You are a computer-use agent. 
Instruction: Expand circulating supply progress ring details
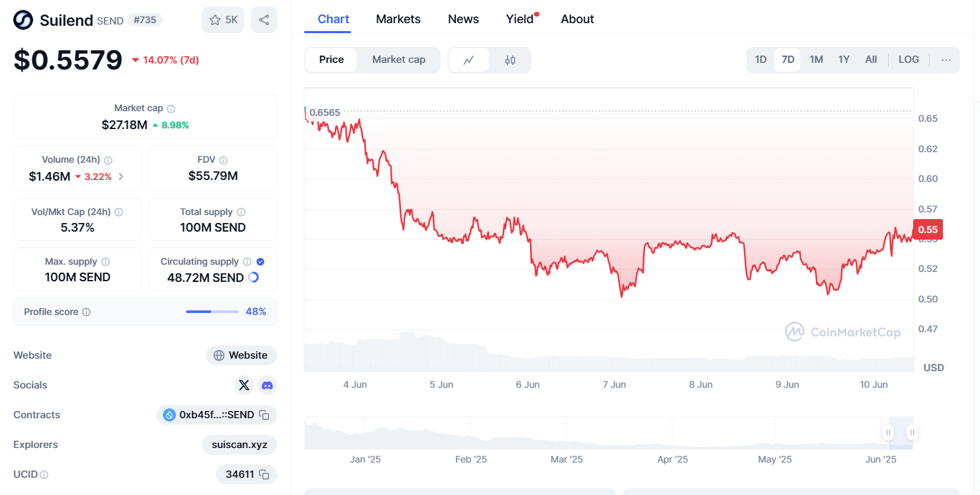(x=253, y=278)
